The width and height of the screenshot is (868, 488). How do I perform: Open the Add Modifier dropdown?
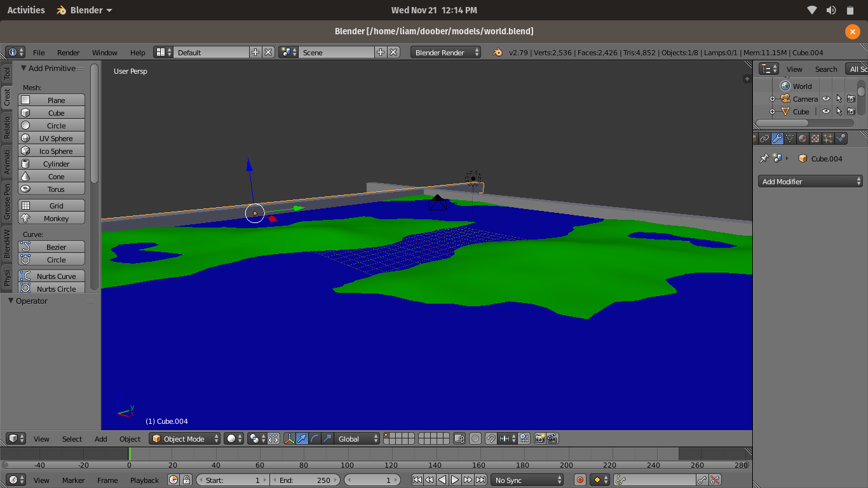point(810,182)
